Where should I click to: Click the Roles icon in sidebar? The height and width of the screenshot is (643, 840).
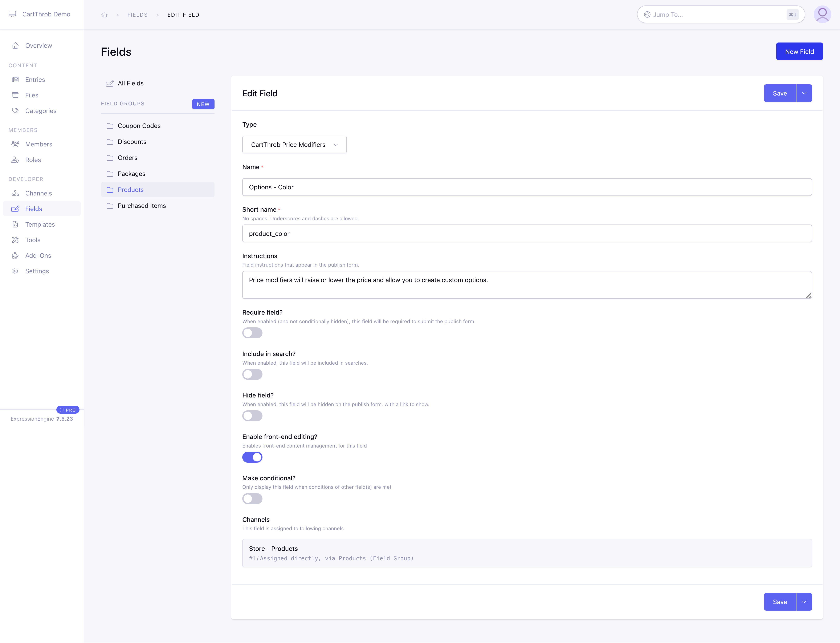[15, 160]
